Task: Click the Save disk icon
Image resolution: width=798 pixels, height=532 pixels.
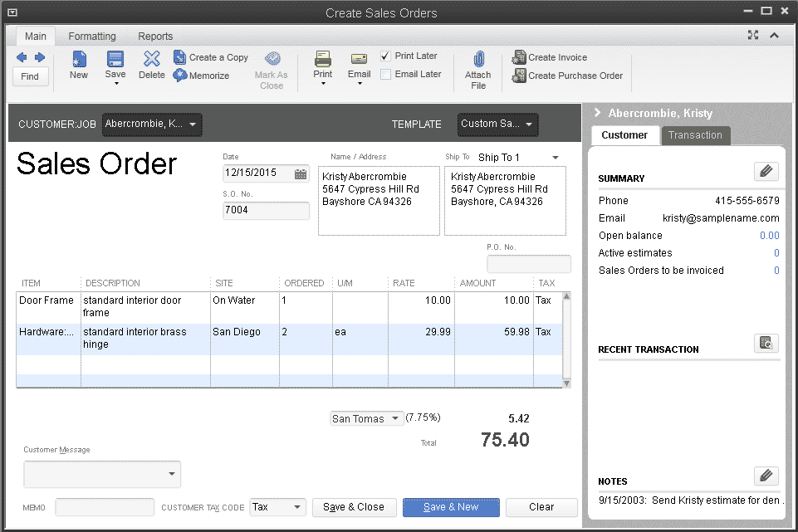Action: (x=115, y=59)
